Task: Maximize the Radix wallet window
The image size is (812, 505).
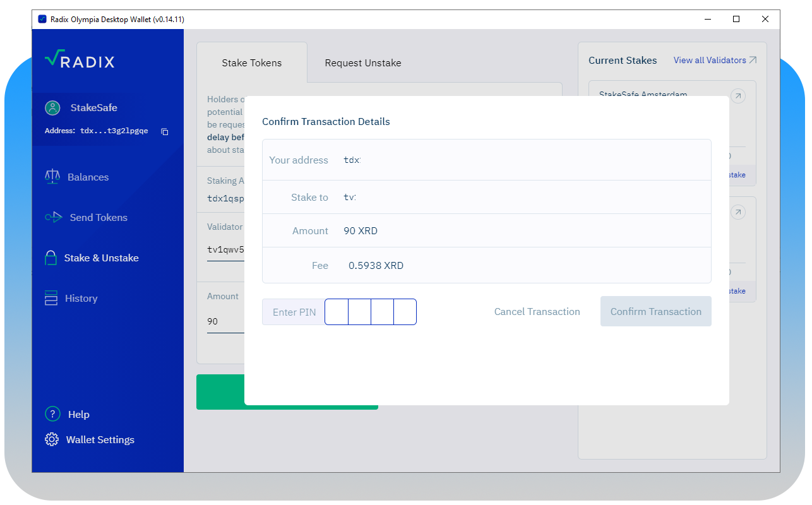Action: tap(736, 20)
